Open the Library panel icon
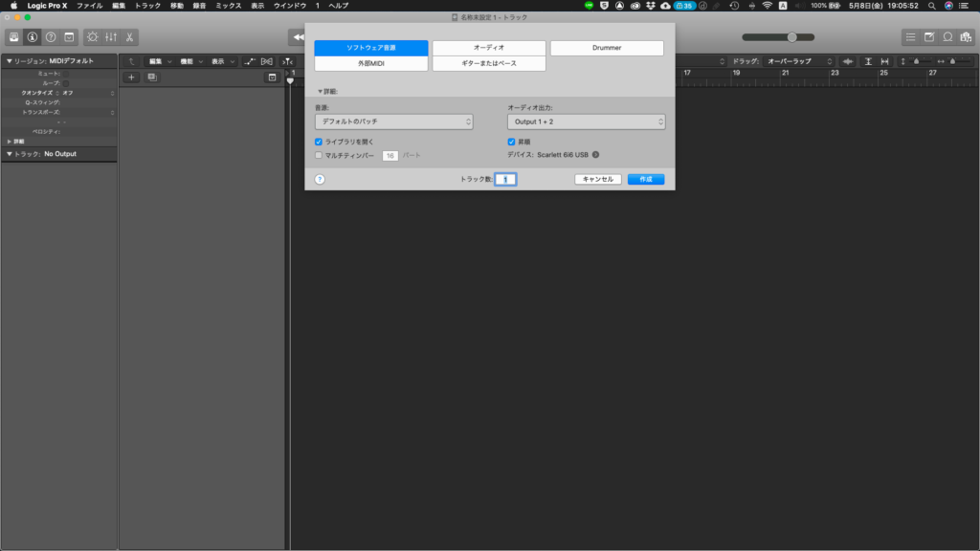Viewport: 980px width, 551px height. click(15, 37)
